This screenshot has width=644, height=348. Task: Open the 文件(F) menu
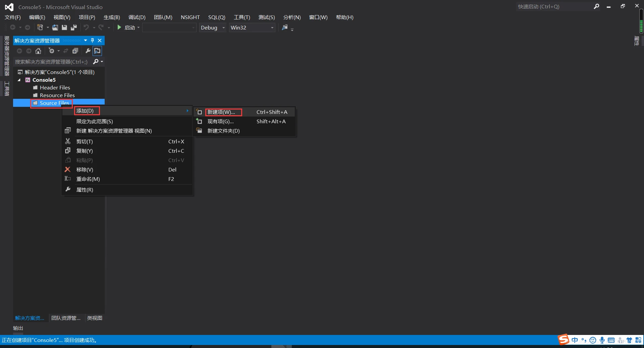[13, 17]
